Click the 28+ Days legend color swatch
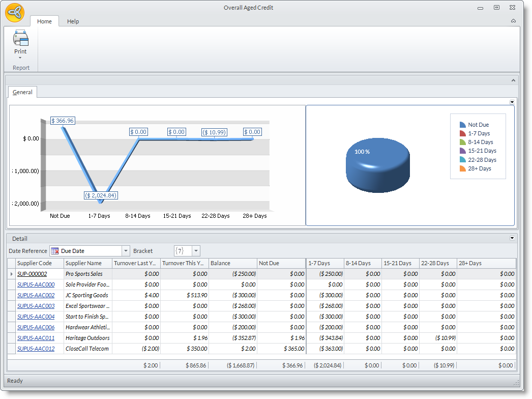This screenshot has width=532, height=399. [462, 168]
